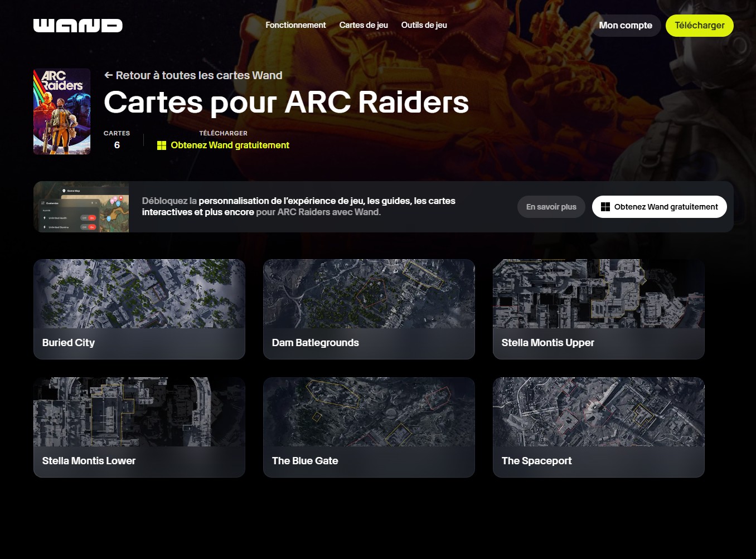The width and height of the screenshot is (756, 559).
Task: Click the En savoir plus button
Action: [551, 207]
